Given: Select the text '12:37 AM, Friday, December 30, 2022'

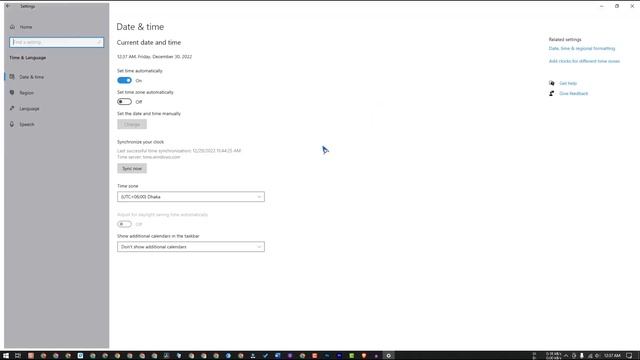Looking at the screenshot, I should 154,57.
